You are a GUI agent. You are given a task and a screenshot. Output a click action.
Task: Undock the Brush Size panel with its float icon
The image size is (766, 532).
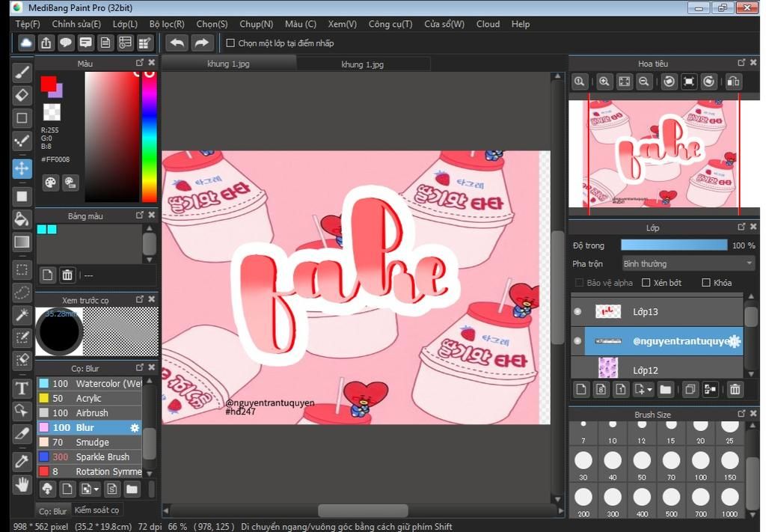point(741,413)
